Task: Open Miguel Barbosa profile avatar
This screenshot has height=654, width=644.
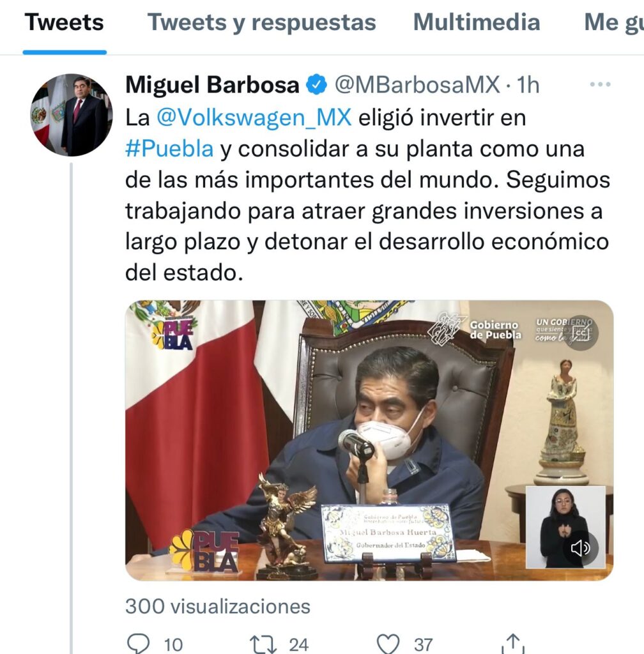Action: click(x=72, y=115)
